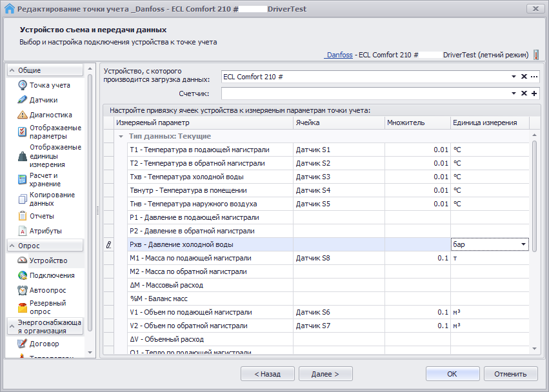Add a new counter with plus button
The height and width of the screenshot is (392, 549).
point(534,94)
